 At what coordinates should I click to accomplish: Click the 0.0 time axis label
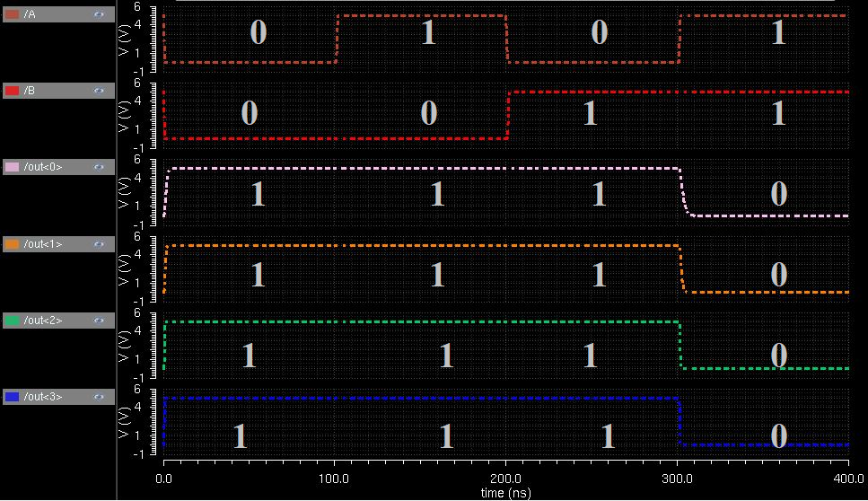pyautogui.click(x=164, y=479)
